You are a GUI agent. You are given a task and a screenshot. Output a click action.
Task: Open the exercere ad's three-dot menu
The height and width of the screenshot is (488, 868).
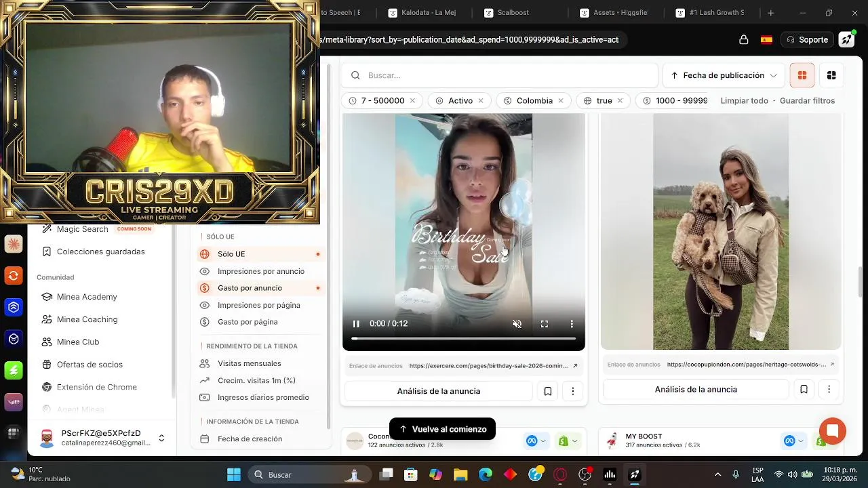(573, 391)
